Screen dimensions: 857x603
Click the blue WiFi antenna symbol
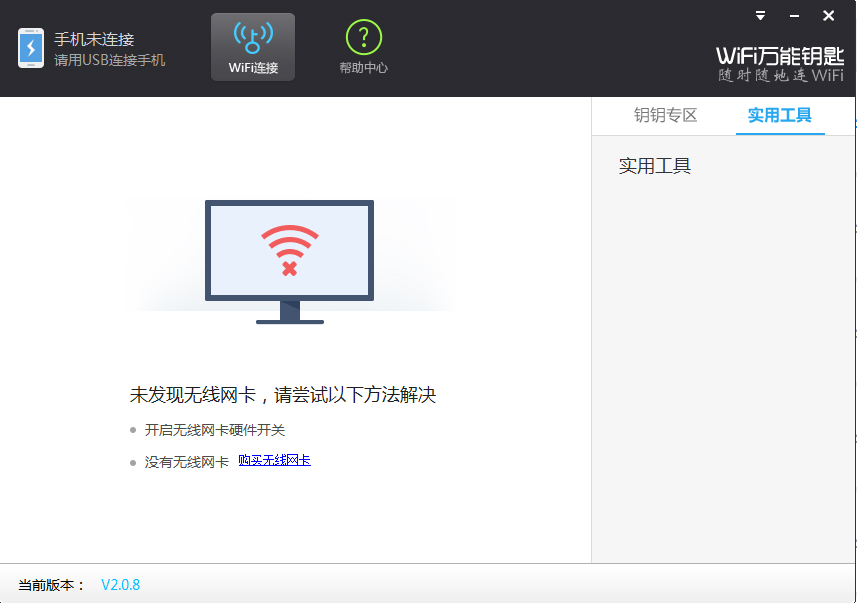pos(252,35)
